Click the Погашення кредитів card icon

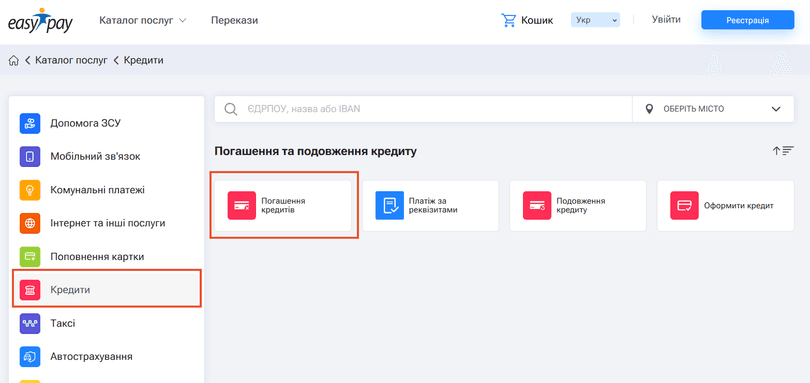pos(242,206)
